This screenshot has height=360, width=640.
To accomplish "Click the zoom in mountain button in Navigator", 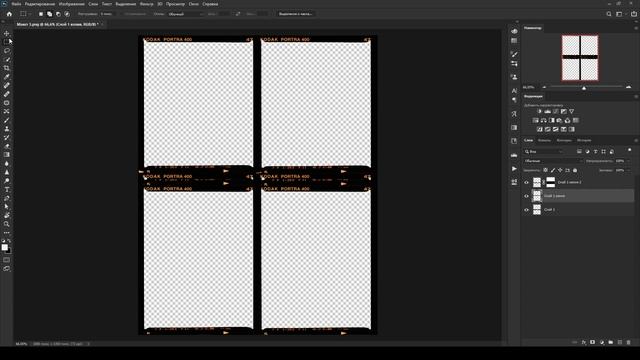I will 629,87.
